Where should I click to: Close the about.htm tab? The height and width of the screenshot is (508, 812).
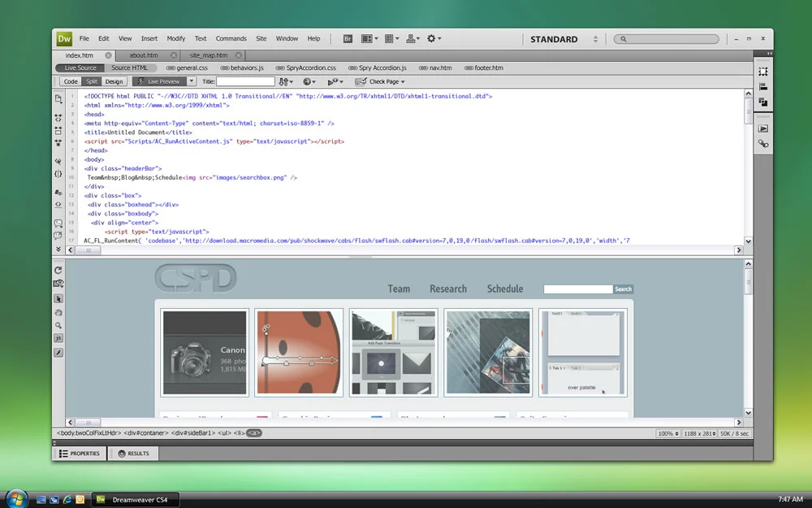coord(174,55)
